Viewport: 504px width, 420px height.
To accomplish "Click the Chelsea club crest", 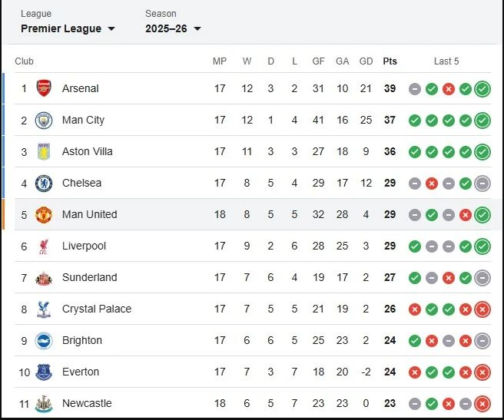I will pyautogui.click(x=44, y=183).
